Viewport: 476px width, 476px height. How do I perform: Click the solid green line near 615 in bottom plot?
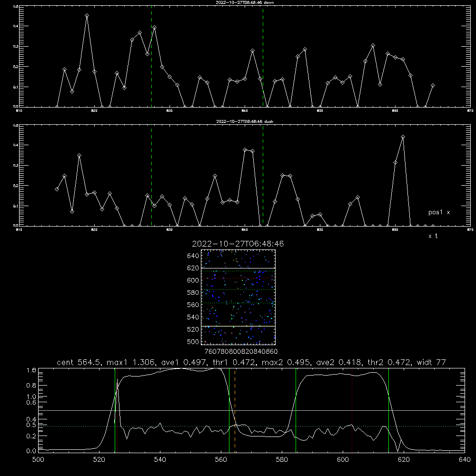(x=388, y=410)
